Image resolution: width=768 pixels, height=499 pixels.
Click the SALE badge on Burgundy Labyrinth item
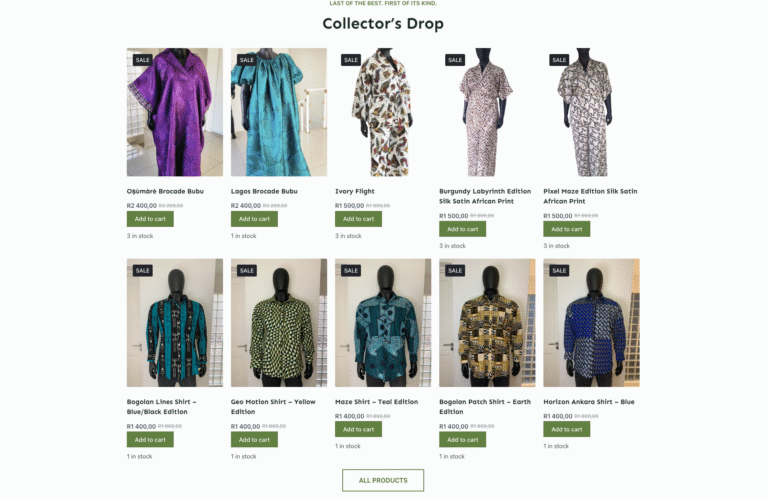tap(455, 60)
